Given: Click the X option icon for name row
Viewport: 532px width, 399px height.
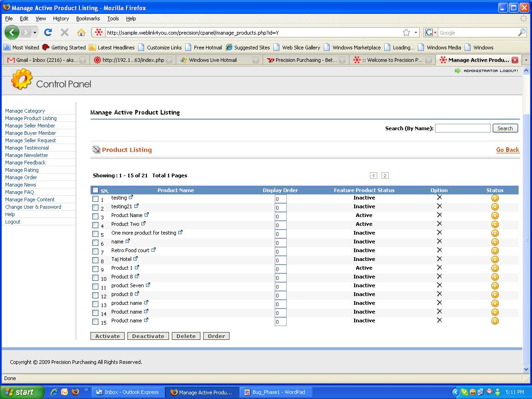Looking at the screenshot, I should (439, 241).
